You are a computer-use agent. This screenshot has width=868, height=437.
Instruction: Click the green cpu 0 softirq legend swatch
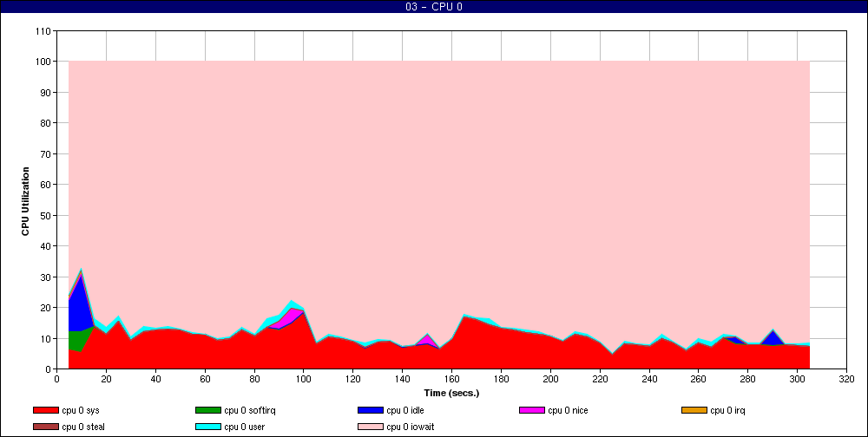(x=208, y=410)
